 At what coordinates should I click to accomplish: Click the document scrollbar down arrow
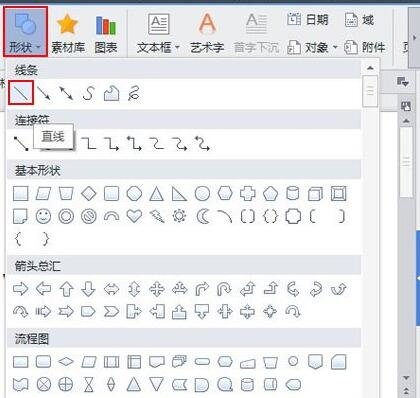406,378
